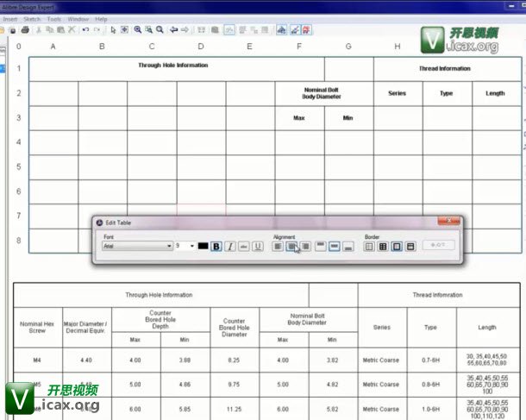Image resolution: width=526 pixels, height=420 pixels.
Task: Click the blue part icon with light border
Action: tap(281, 30)
